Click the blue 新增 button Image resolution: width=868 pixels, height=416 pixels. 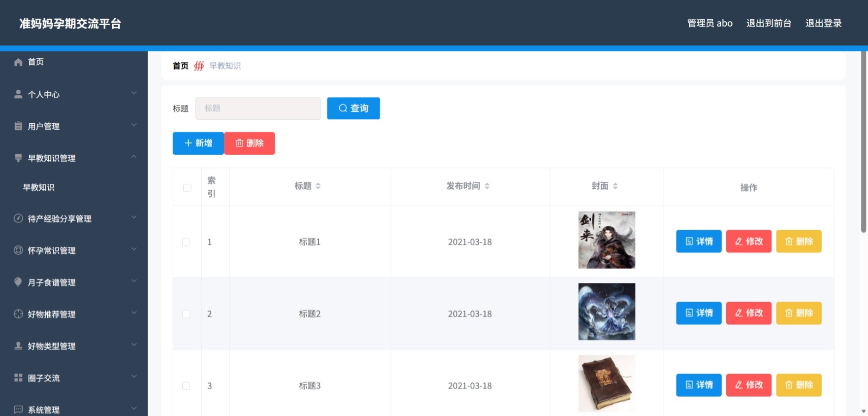(198, 143)
